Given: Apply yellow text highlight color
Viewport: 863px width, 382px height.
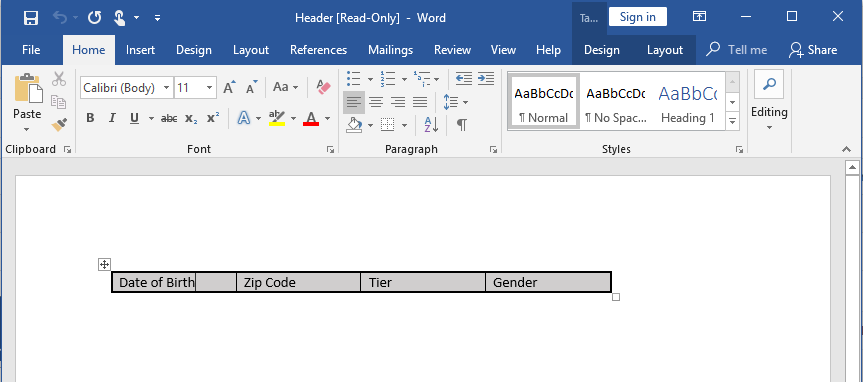Looking at the screenshot, I should (277, 118).
